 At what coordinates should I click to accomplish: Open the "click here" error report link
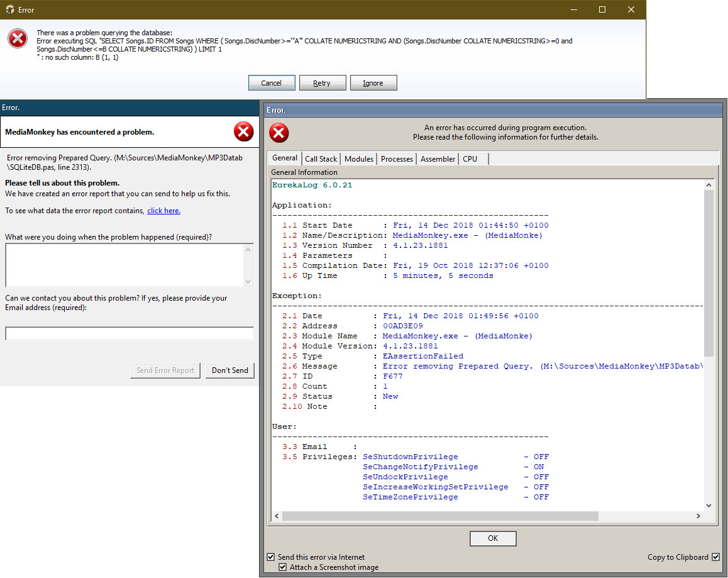click(163, 211)
